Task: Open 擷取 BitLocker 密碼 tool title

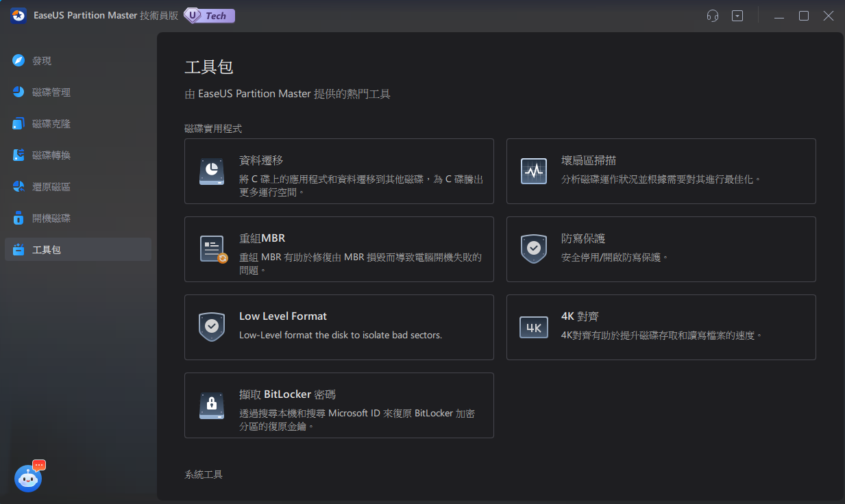Action: pyautogui.click(x=287, y=394)
